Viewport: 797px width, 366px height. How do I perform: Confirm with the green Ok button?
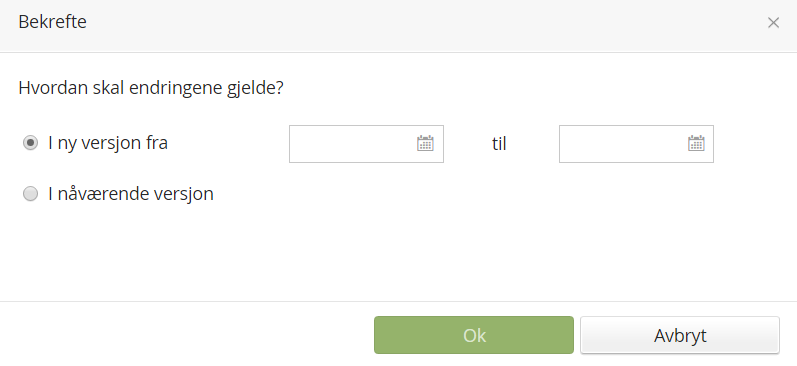coord(474,335)
